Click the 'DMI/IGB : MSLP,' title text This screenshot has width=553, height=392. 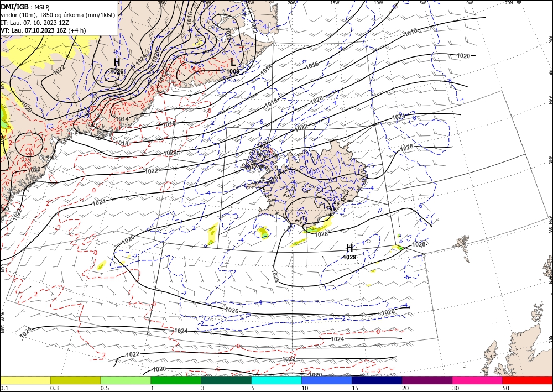coord(25,7)
